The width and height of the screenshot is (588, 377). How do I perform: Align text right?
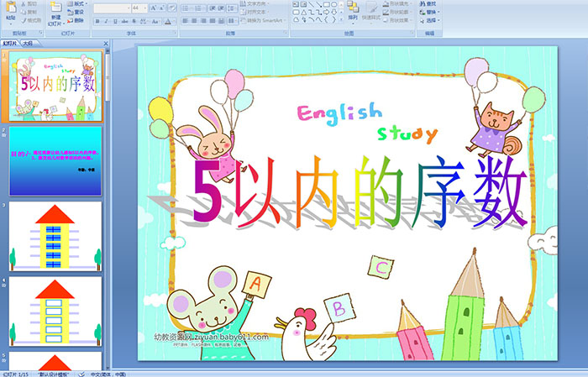[x=203, y=21]
